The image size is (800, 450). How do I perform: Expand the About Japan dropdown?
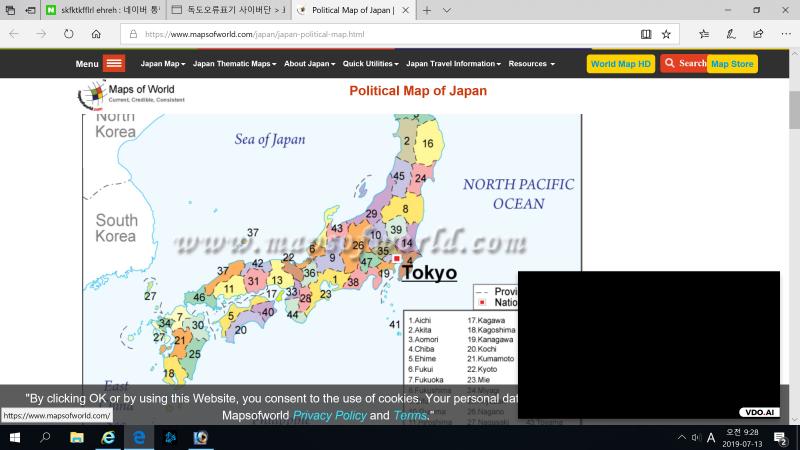pyautogui.click(x=310, y=64)
